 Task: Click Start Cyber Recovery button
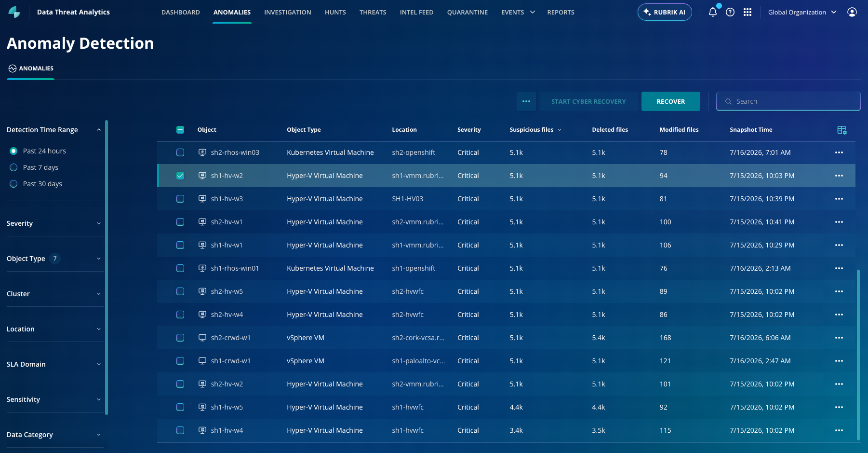(x=588, y=101)
